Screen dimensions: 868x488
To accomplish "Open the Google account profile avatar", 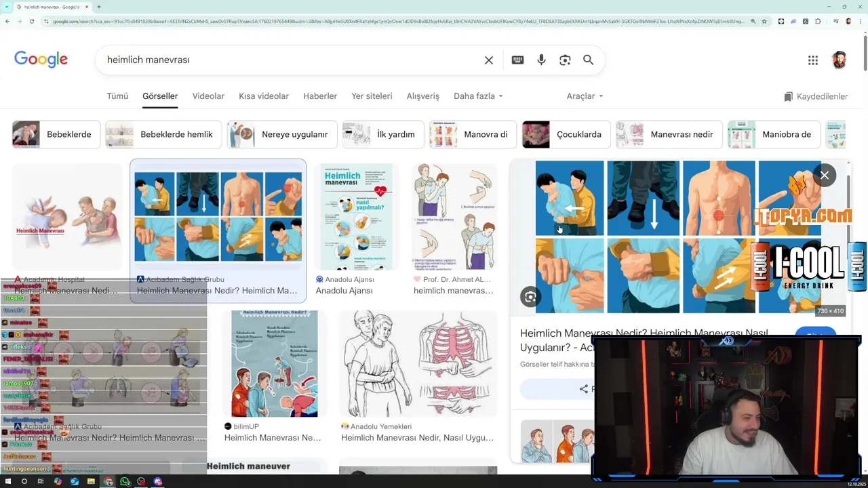I will click(x=840, y=60).
